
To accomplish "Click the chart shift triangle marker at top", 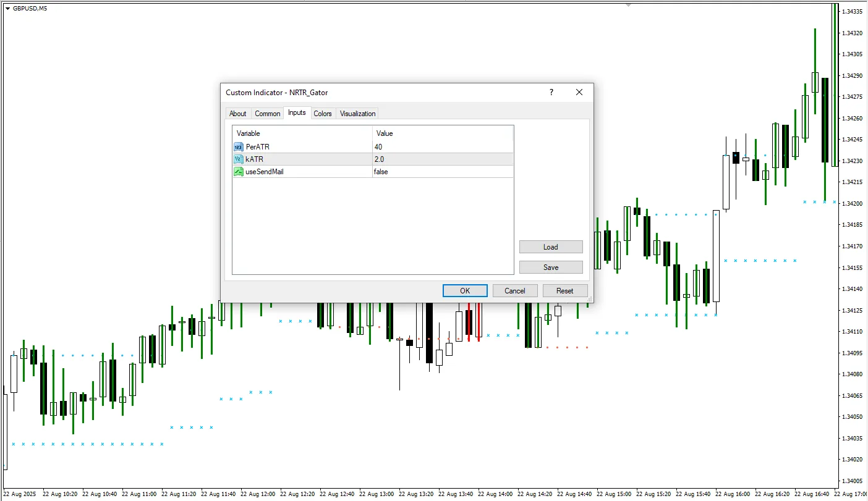I will [629, 4].
